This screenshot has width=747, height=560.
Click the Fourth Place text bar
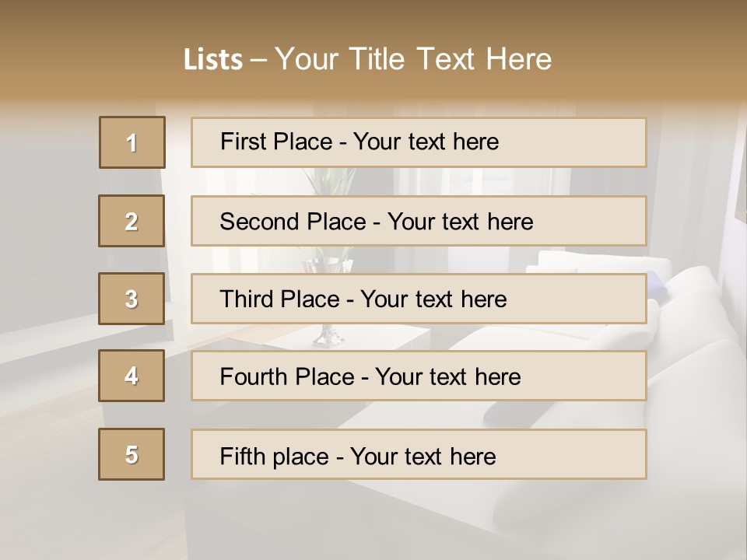[x=419, y=376]
